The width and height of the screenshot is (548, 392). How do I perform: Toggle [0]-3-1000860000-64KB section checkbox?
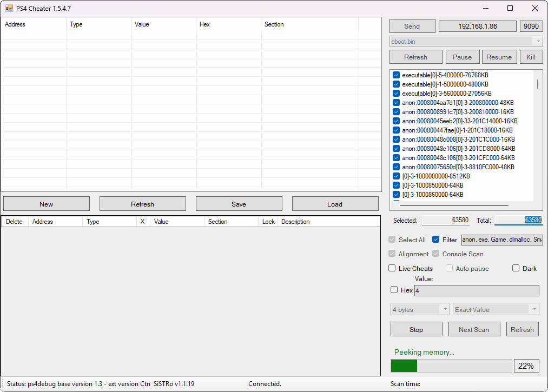[396, 195]
